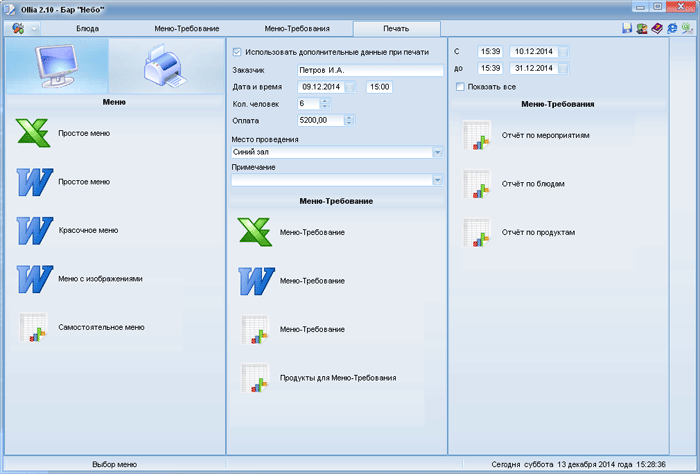
Task: Click icon for Отчёт по мероприятиям
Action: [x=476, y=135]
